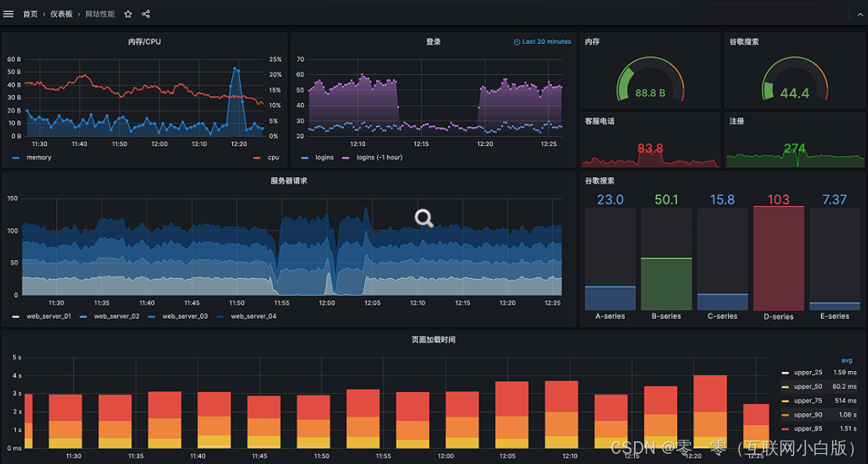Open 客服电话 panel title
The width and height of the screenshot is (868, 464).
pyautogui.click(x=600, y=121)
